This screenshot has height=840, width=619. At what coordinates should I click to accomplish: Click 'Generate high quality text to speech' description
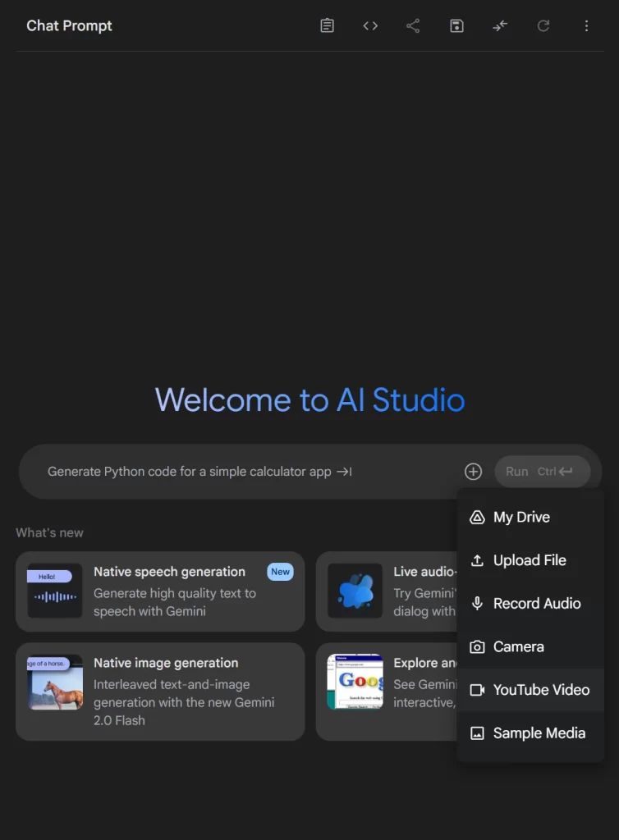point(175,602)
